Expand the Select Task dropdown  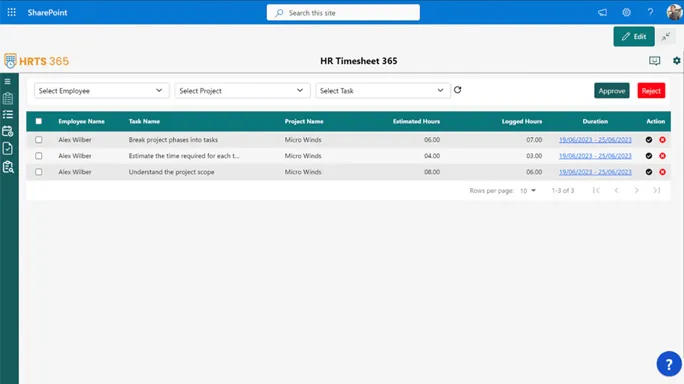pos(383,91)
